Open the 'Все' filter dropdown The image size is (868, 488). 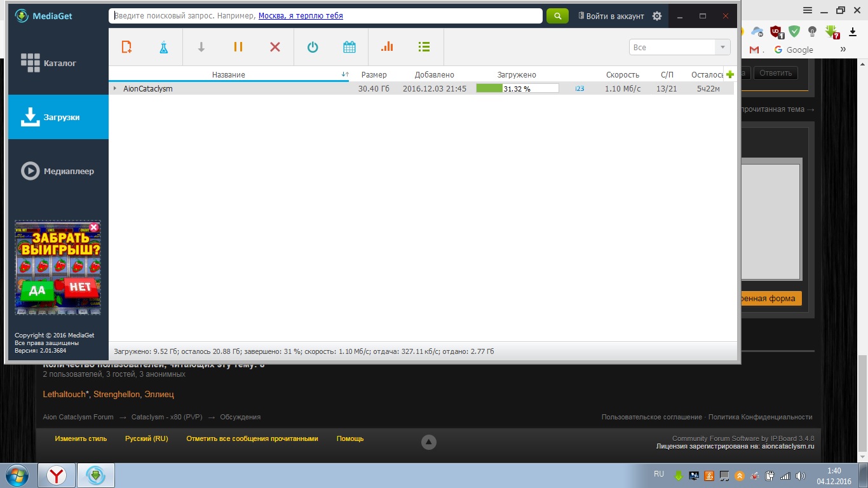point(679,47)
